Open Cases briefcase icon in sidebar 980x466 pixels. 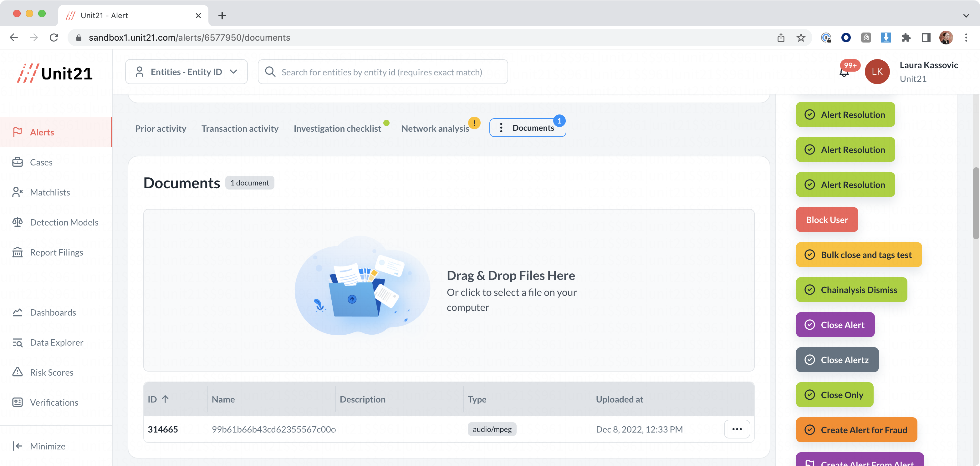18,162
